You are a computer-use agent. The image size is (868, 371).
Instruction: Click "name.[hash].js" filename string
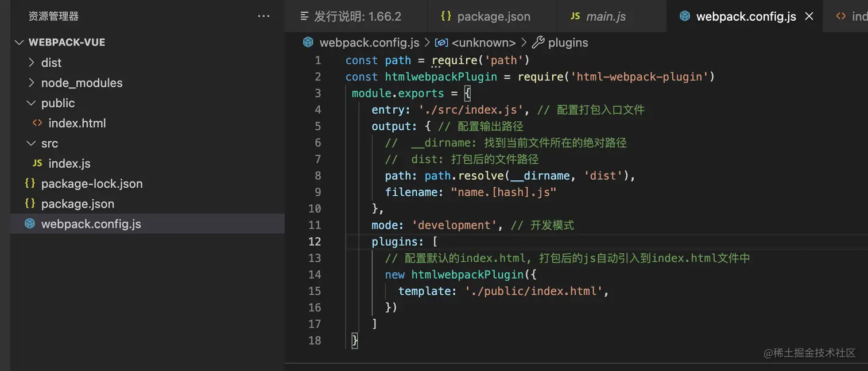[x=503, y=192]
